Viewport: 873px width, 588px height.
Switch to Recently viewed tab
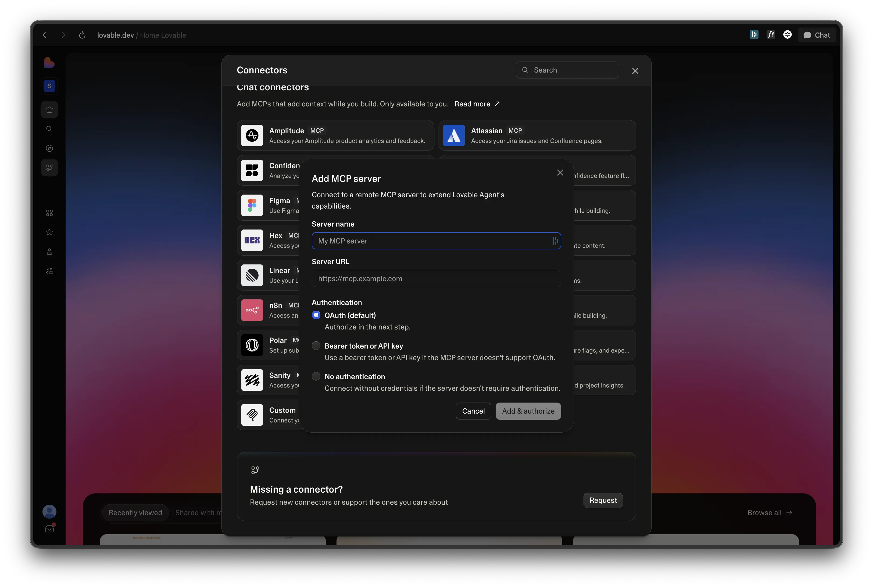[x=135, y=513]
